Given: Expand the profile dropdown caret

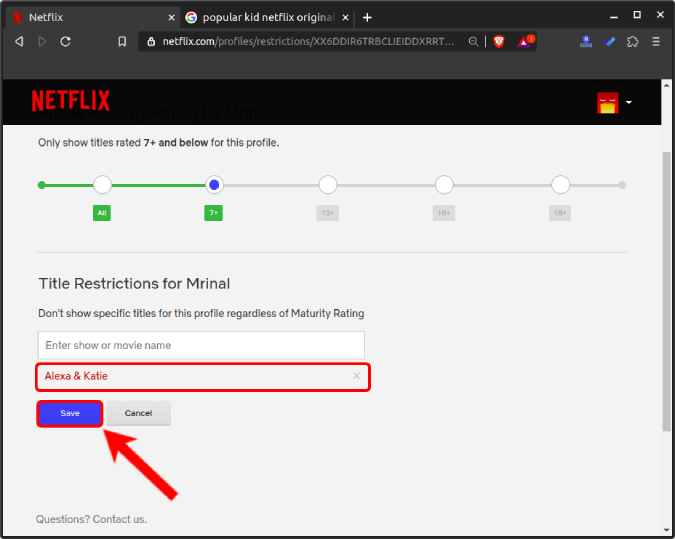Looking at the screenshot, I should click(x=629, y=102).
